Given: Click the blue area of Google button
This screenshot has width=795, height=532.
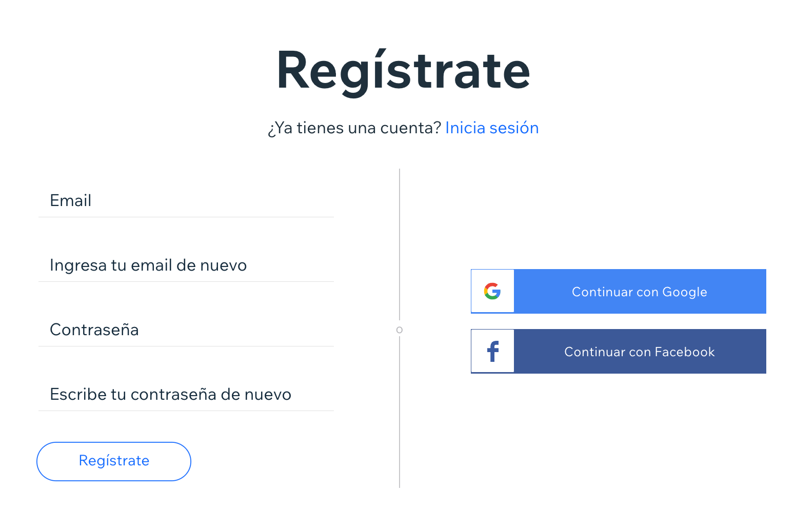Looking at the screenshot, I should click(640, 291).
